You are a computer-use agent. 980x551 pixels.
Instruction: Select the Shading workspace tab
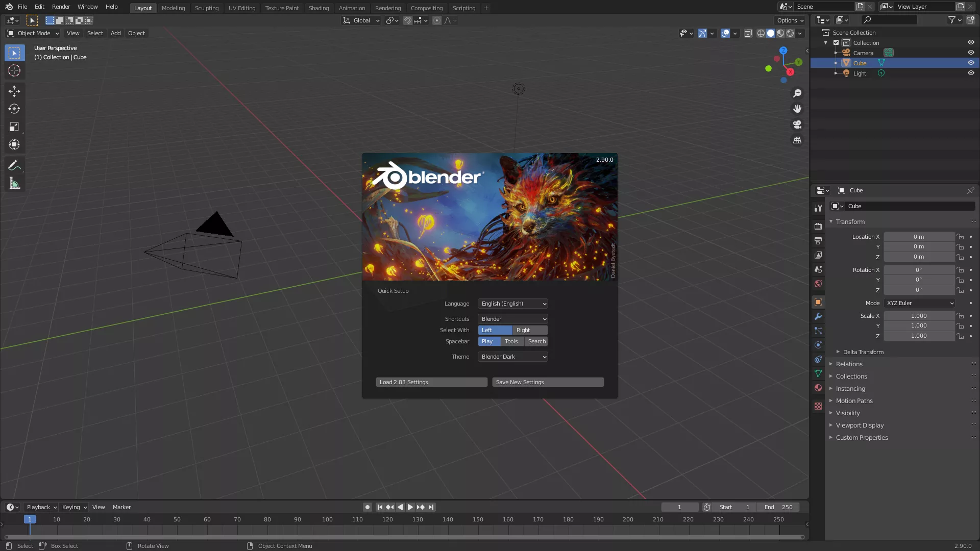point(318,8)
